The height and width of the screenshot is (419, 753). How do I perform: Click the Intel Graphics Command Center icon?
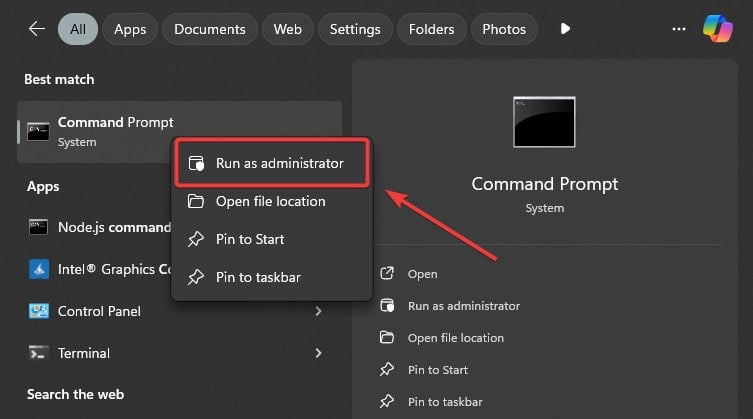click(39, 269)
